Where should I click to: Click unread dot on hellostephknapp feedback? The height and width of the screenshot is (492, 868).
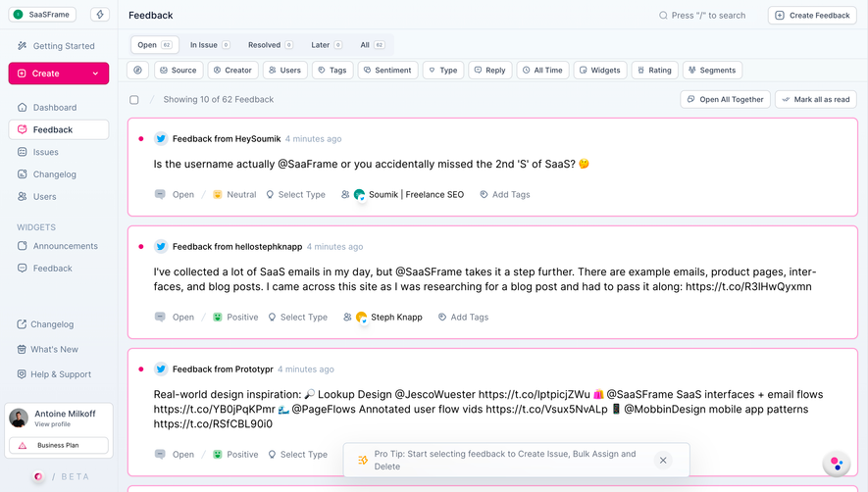point(141,246)
